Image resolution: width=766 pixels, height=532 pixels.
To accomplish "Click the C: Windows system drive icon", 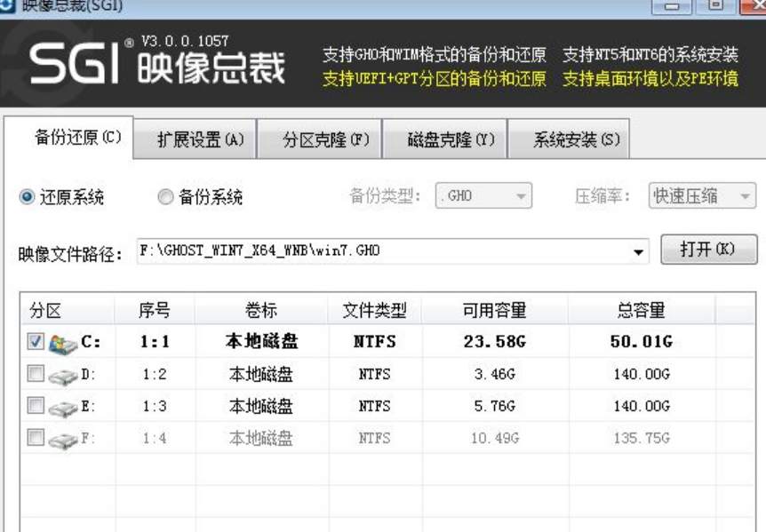I will [x=63, y=344].
